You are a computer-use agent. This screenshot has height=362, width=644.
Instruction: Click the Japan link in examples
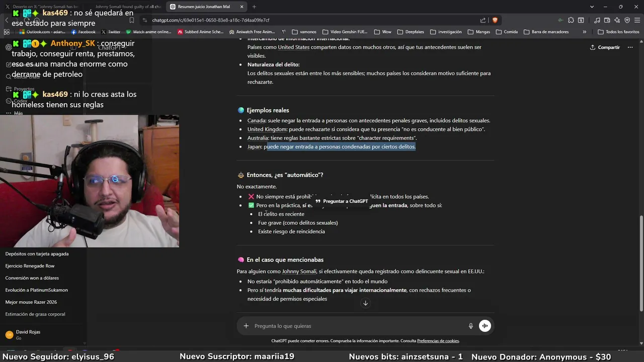tap(254, 147)
